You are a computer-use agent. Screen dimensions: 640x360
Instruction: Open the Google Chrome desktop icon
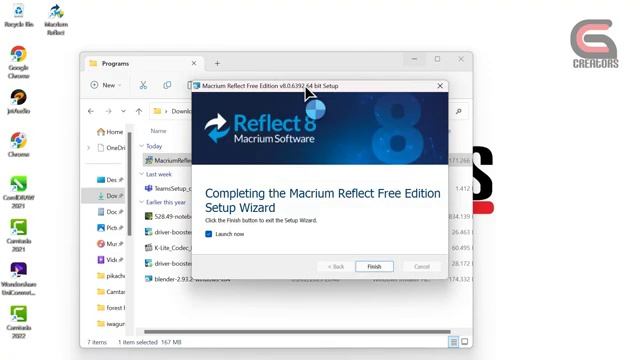[18, 62]
